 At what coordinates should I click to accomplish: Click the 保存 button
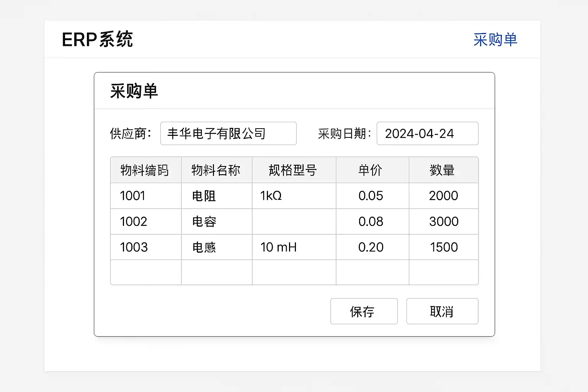point(364,311)
